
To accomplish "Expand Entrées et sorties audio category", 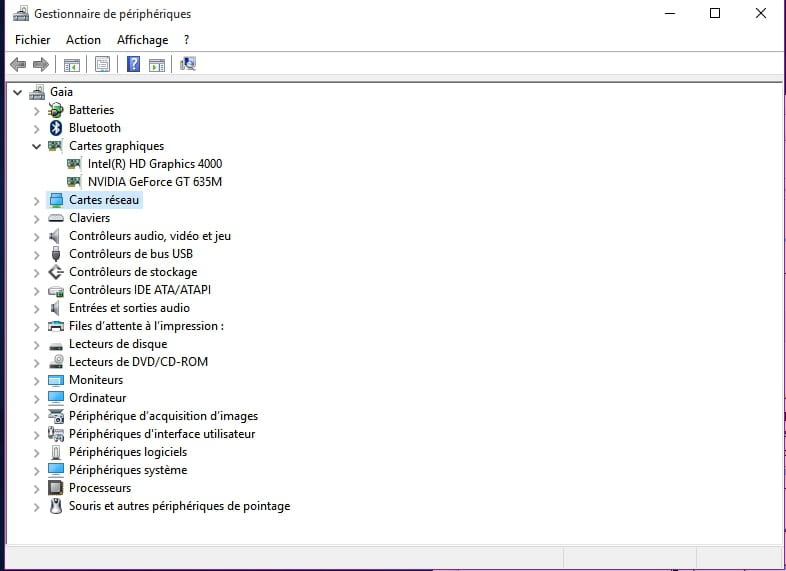I will point(36,308).
